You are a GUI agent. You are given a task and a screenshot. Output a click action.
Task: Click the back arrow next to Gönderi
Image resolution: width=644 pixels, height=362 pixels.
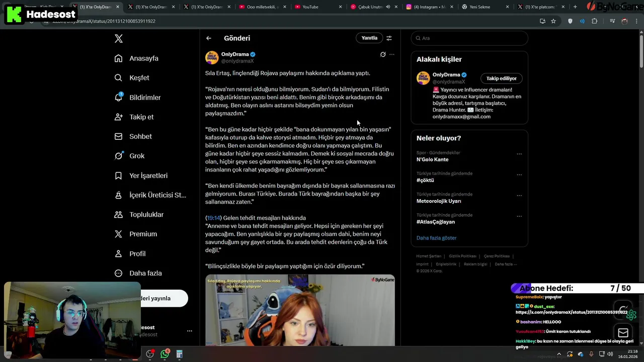coord(208,38)
